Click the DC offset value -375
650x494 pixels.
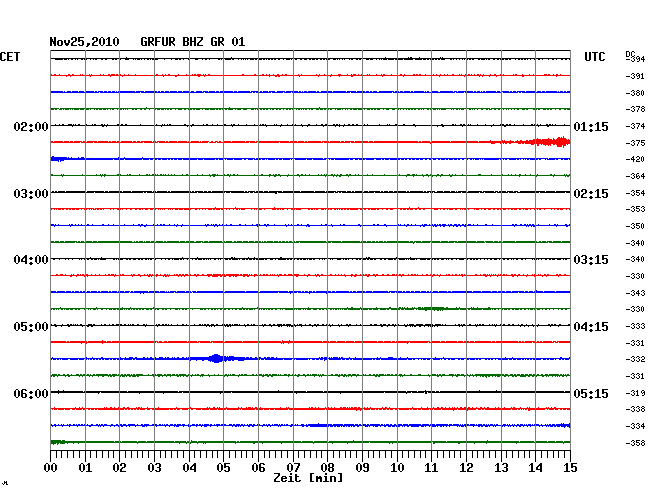pyautogui.click(x=635, y=143)
